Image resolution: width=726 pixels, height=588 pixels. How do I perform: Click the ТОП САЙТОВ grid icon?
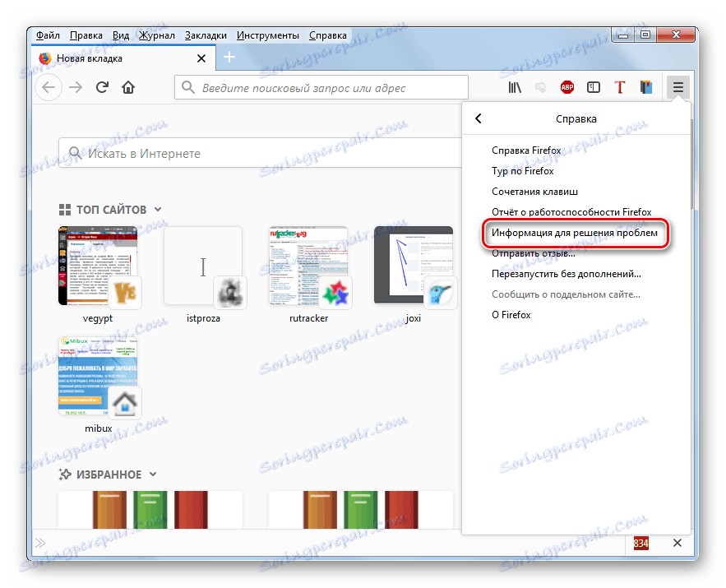(x=65, y=210)
